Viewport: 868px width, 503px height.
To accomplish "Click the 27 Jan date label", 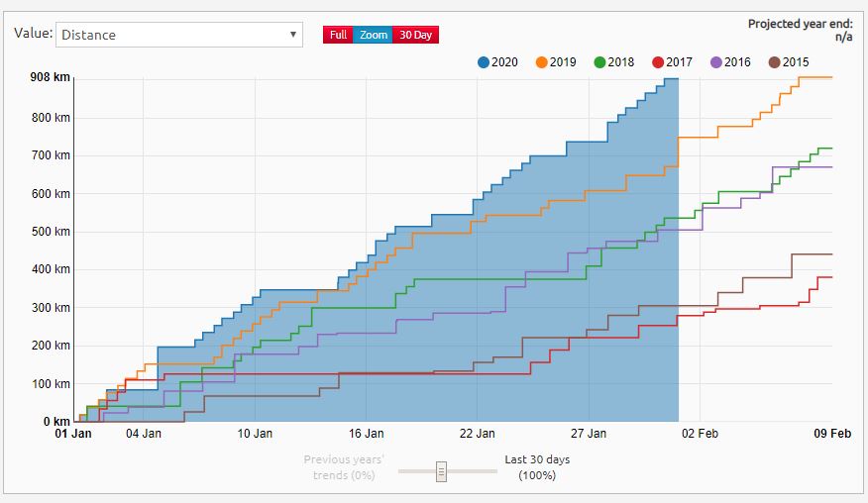I will [x=589, y=434].
